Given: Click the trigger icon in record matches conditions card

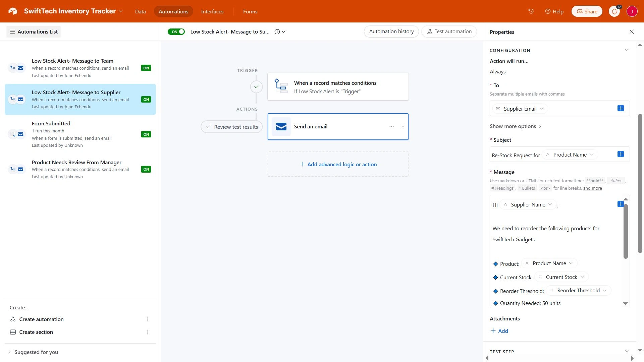Looking at the screenshot, I should [281, 86].
